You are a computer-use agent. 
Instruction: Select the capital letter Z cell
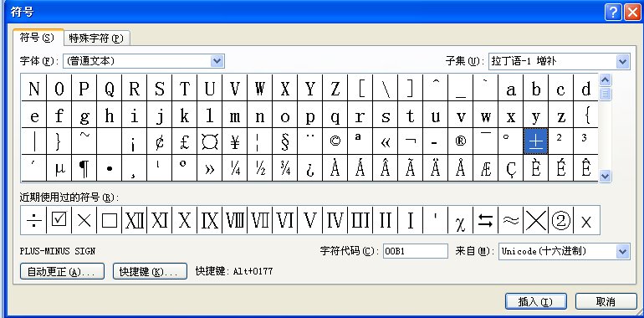pos(335,88)
